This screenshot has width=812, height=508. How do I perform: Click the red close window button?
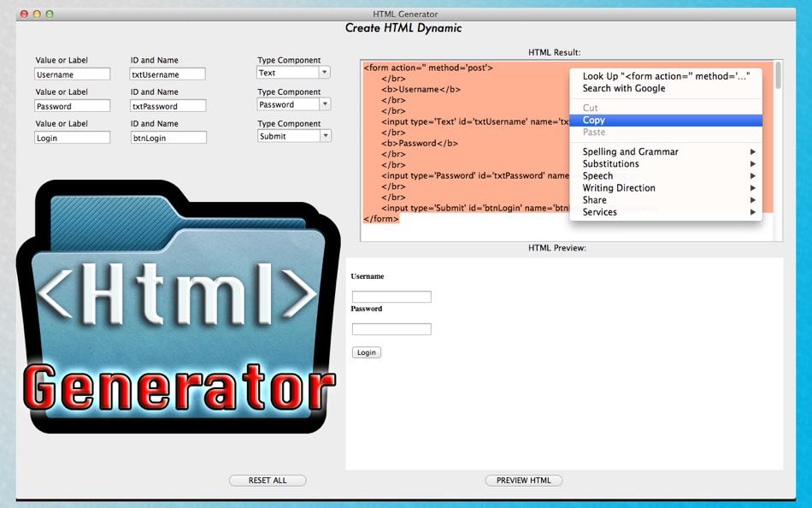24,14
